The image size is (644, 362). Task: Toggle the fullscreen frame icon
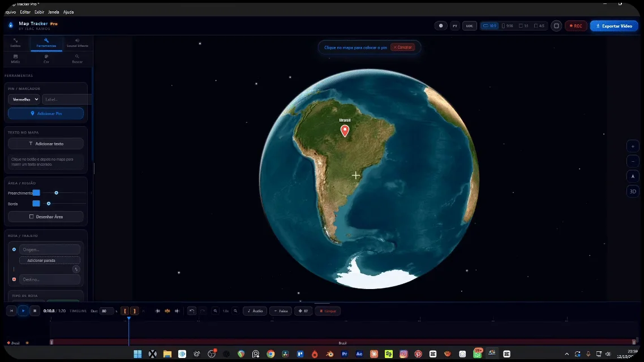tap(556, 25)
